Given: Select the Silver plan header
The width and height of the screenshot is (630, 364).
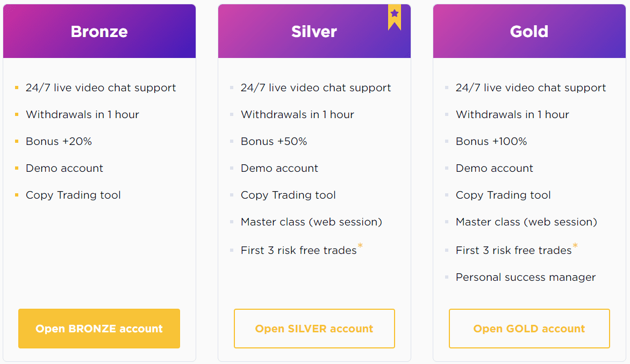Looking at the screenshot, I should [314, 31].
